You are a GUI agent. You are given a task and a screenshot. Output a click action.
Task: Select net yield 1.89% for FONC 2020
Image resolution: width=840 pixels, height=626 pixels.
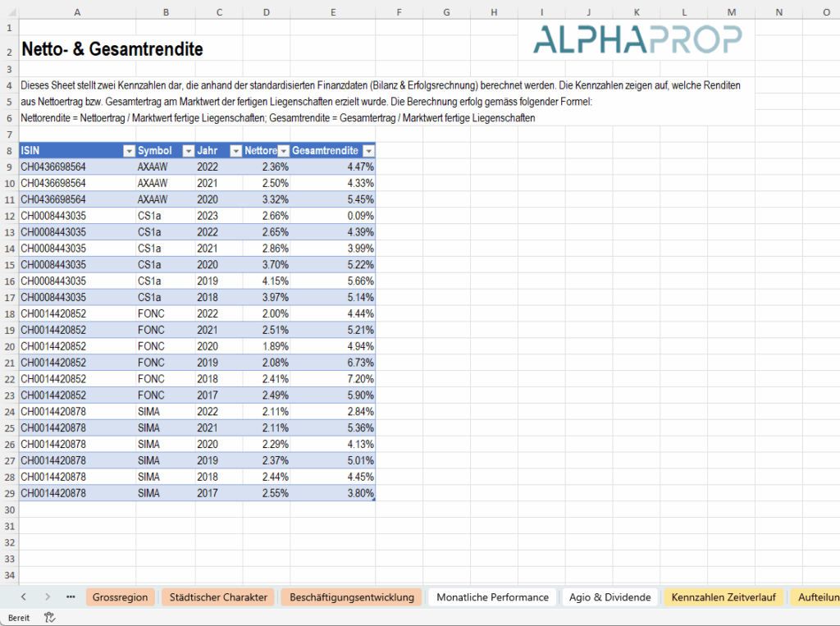[267, 347]
